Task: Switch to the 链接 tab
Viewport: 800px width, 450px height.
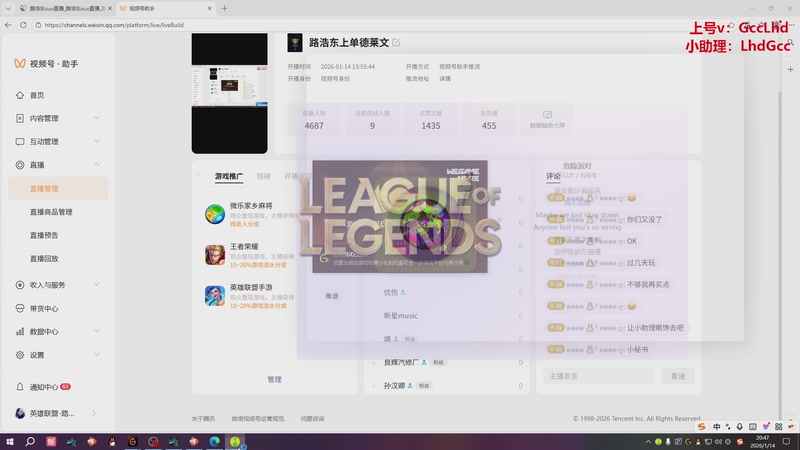Action: tap(263, 176)
